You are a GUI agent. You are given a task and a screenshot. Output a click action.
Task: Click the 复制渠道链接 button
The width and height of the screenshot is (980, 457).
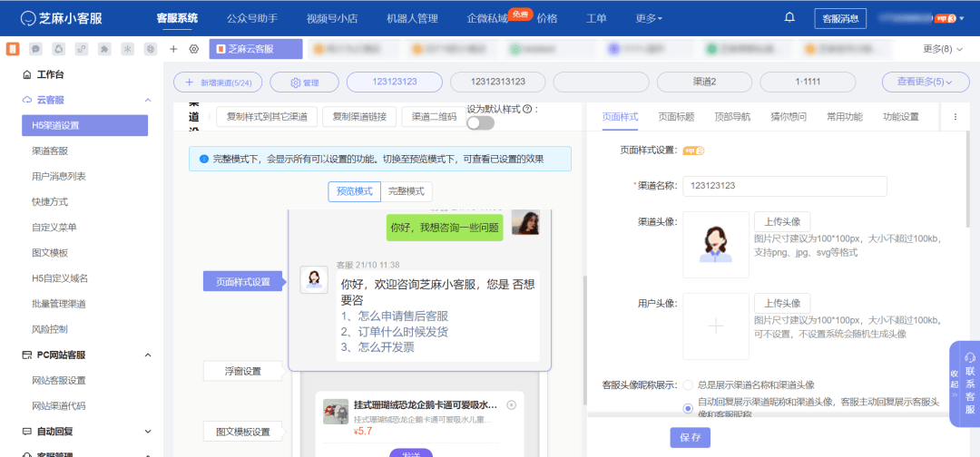click(359, 117)
